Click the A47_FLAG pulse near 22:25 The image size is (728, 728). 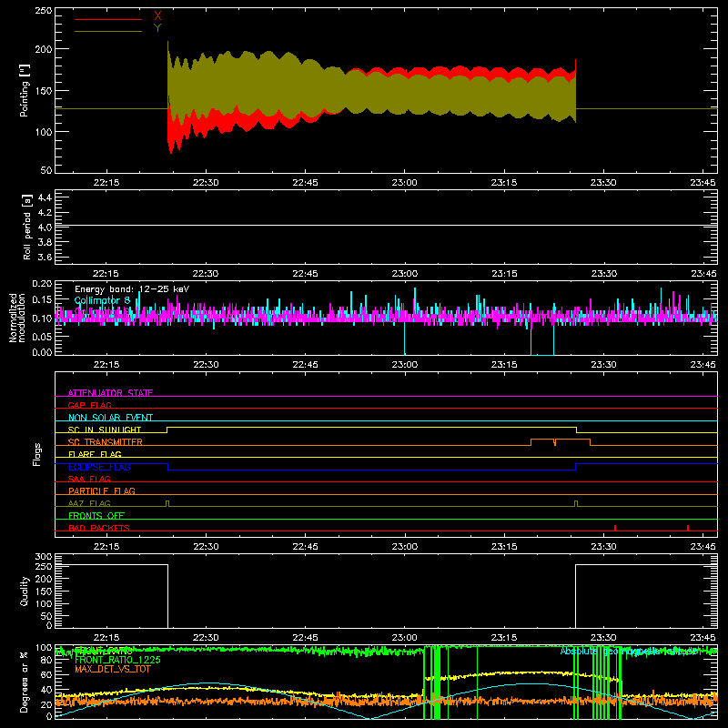[x=167, y=503]
